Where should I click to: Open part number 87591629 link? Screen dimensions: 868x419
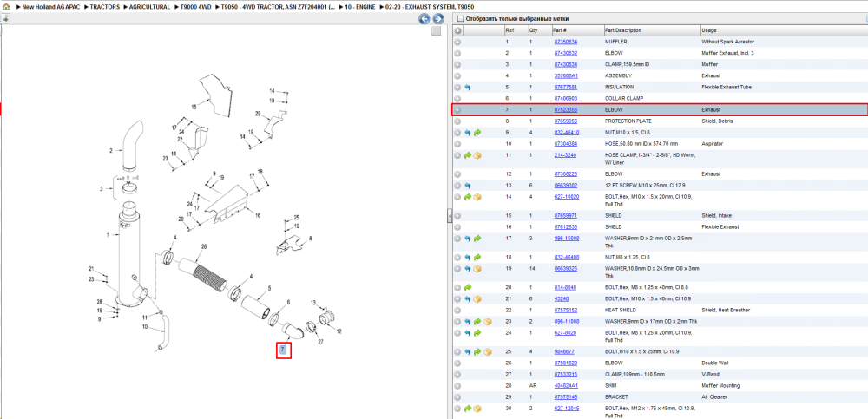point(566,363)
